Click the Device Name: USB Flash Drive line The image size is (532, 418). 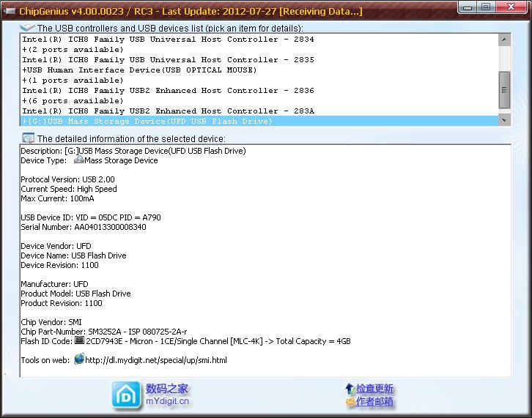tap(73, 255)
